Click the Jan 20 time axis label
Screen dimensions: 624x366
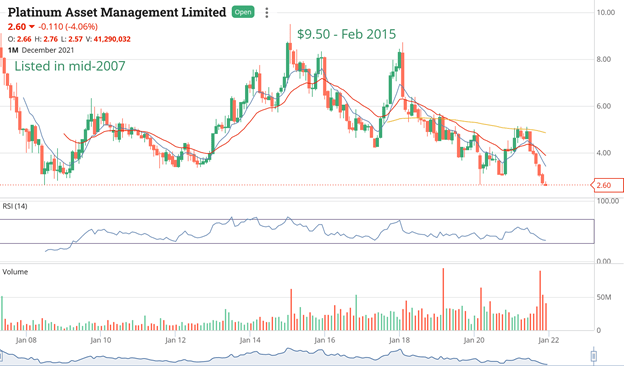(474, 340)
